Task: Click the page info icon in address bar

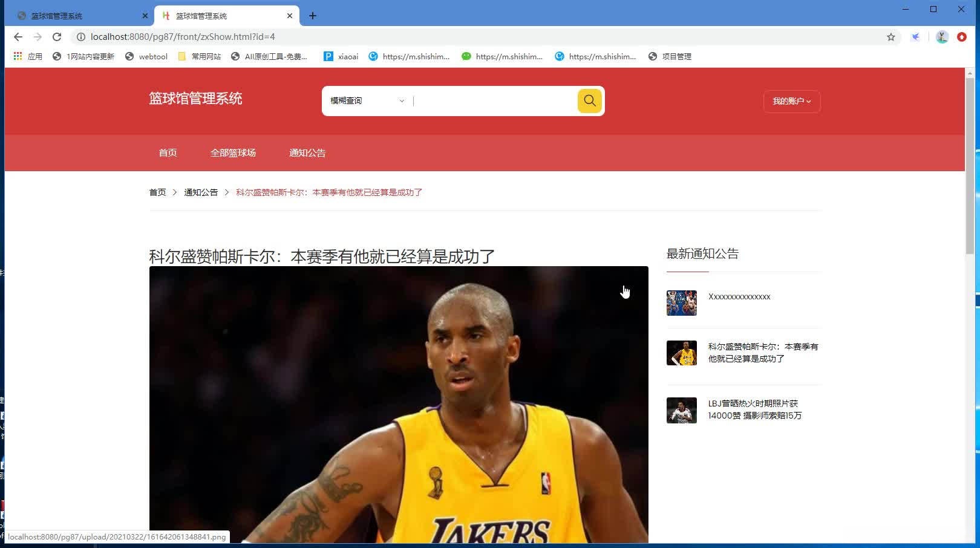Action: (81, 37)
